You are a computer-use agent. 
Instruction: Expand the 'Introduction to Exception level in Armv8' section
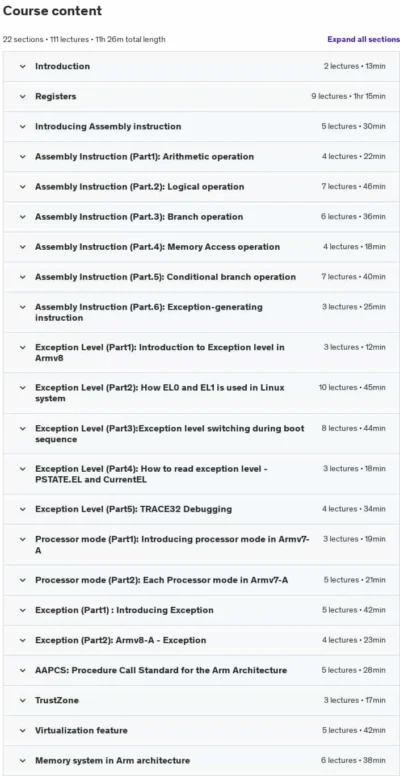coord(201,353)
